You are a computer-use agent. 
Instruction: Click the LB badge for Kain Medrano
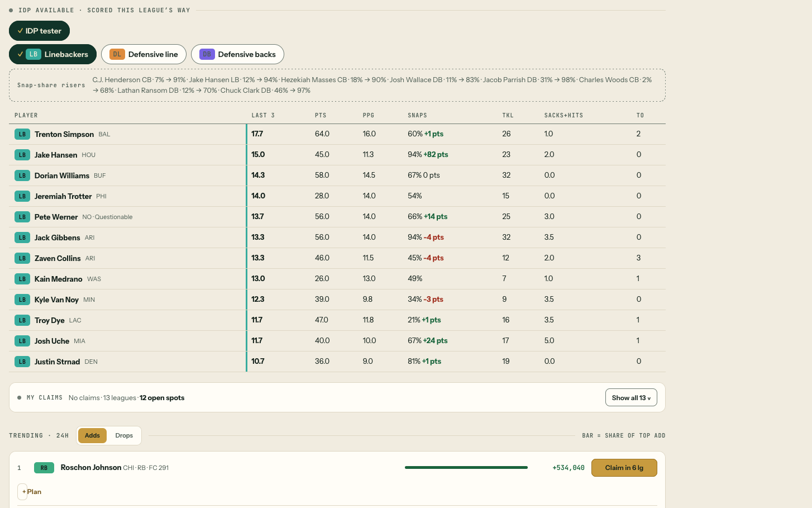(x=22, y=279)
